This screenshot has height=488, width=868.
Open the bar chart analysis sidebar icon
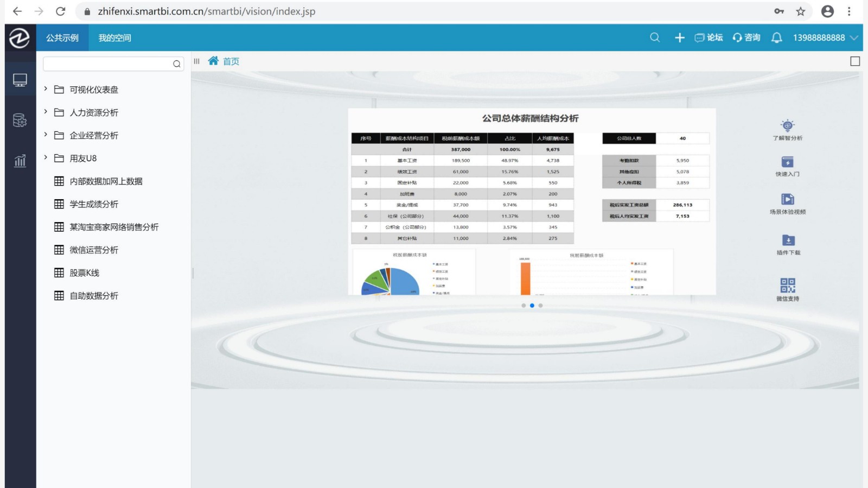pyautogui.click(x=20, y=161)
